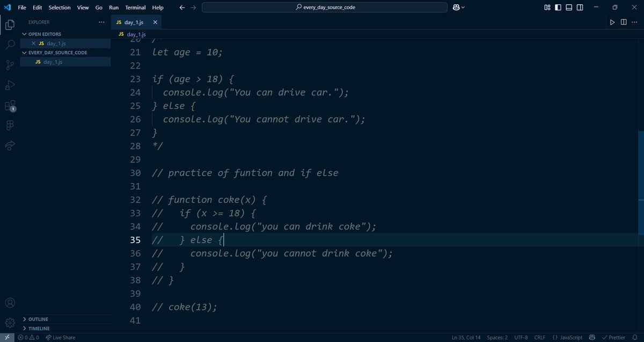
Task: Click the comment 'practice of funtion and if else'
Action: [253, 173]
